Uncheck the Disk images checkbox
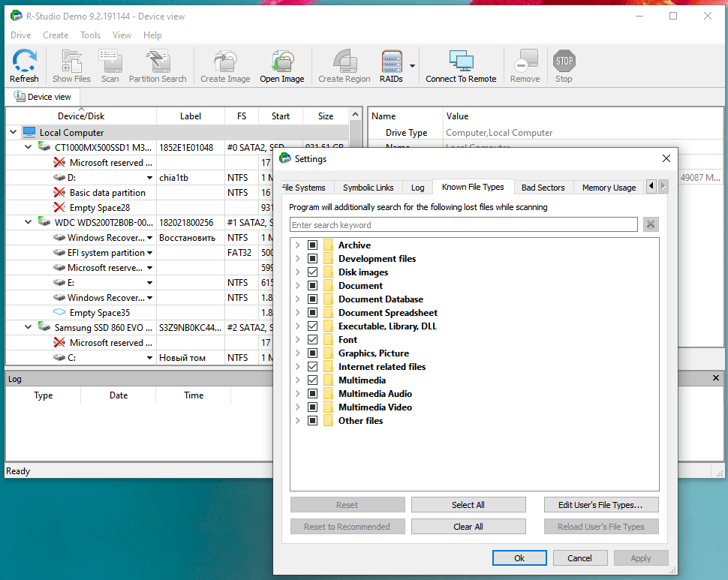 coord(312,272)
